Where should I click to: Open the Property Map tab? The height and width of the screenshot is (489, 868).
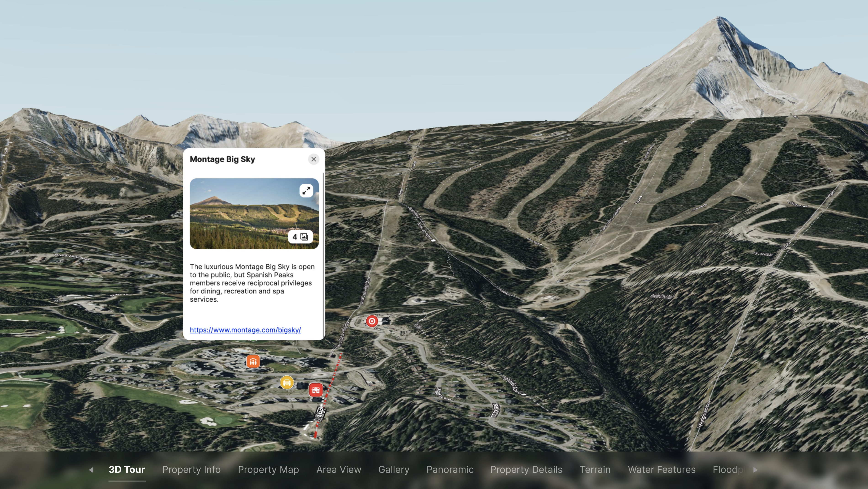[x=268, y=470]
